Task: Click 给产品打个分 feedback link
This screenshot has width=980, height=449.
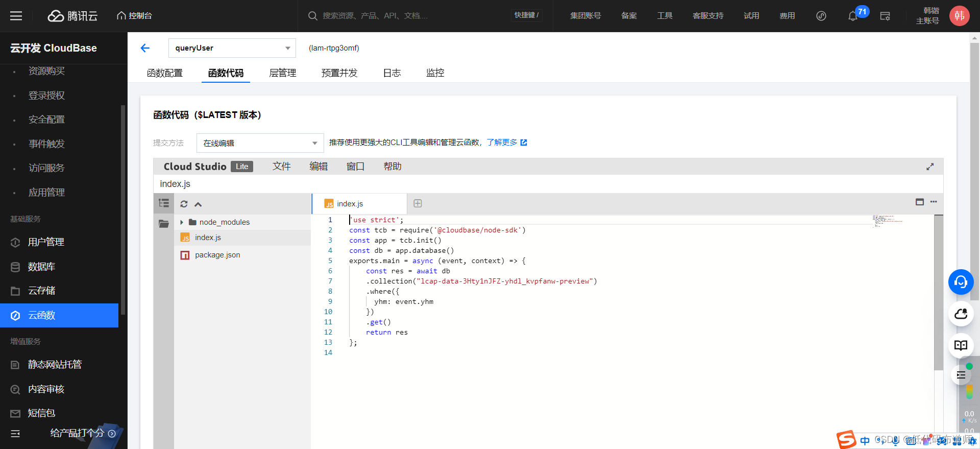Action: [x=83, y=433]
